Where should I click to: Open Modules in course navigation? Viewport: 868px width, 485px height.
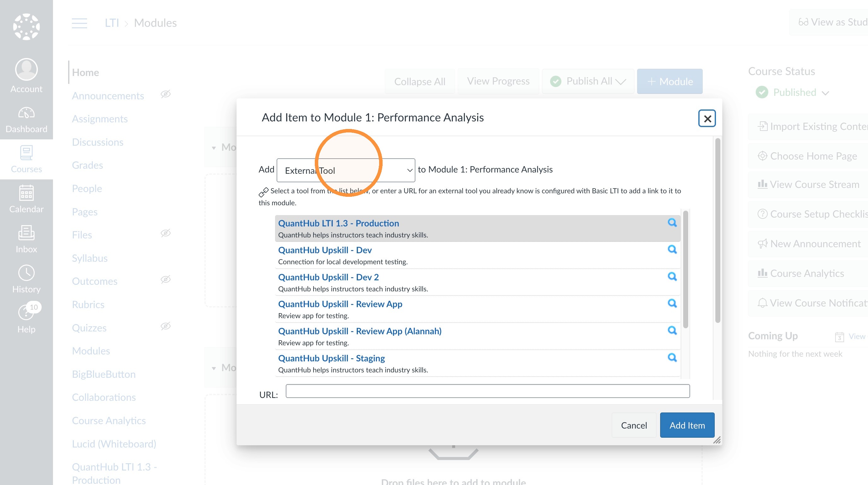click(91, 351)
